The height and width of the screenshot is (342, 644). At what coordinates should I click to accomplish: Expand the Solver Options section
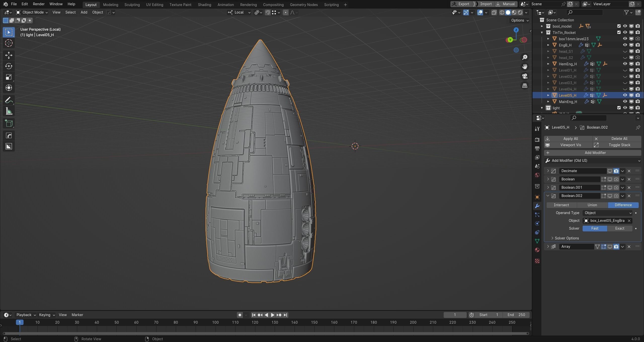tap(567, 238)
